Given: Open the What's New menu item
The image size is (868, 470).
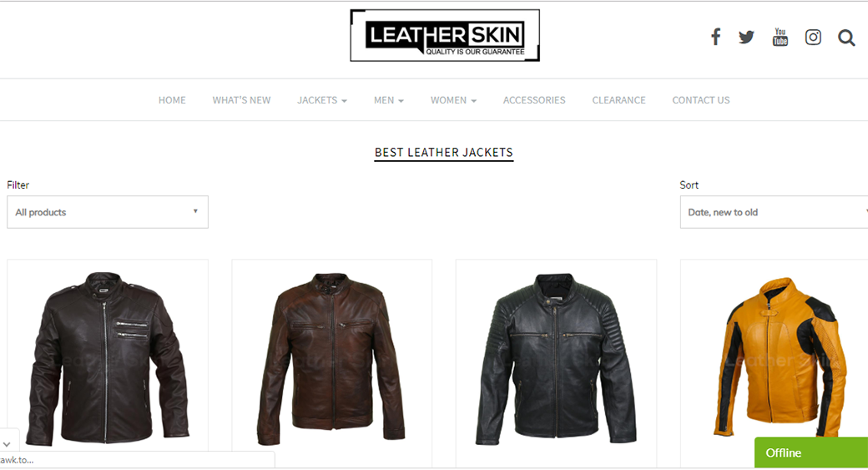Looking at the screenshot, I should point(241,100).
